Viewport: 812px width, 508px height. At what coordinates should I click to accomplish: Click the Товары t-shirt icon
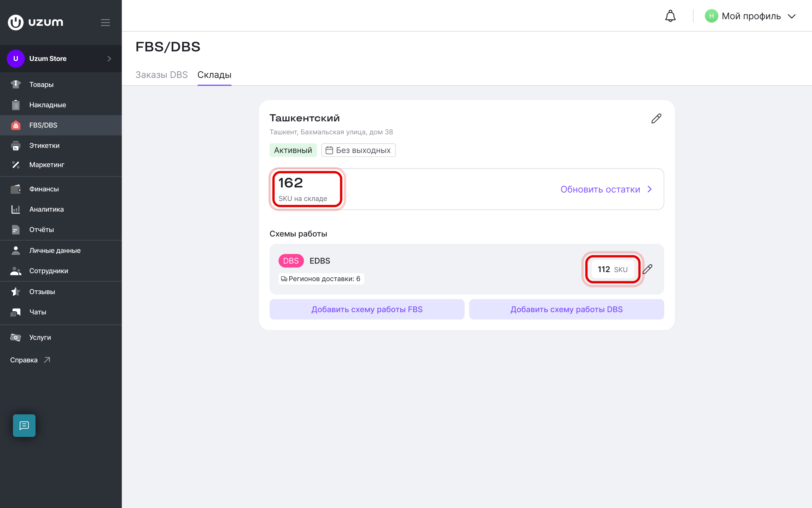click(x=16, y=84)
